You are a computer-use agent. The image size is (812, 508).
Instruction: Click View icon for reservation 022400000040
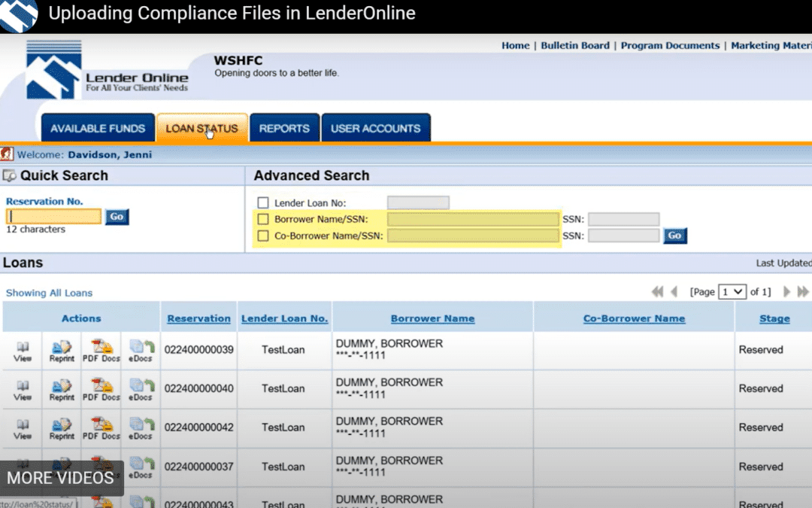[x=23, y=390]
